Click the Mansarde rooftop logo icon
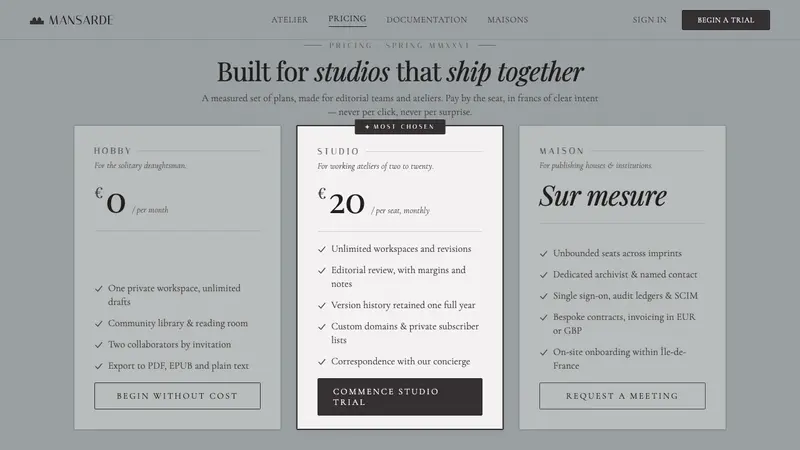The width and height of the screenshot is (800, 450). pos(37,20)
